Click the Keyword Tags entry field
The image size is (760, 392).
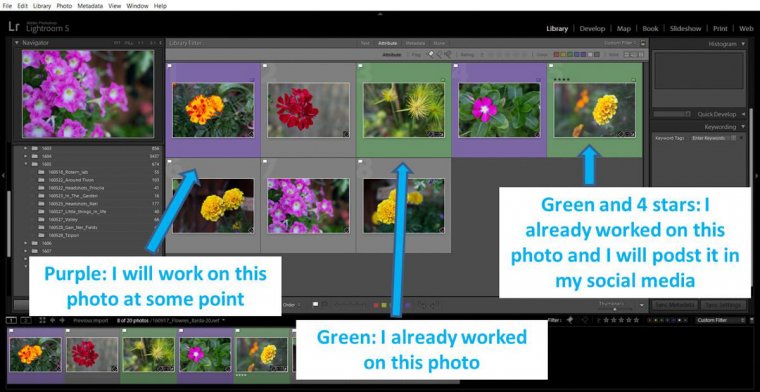709,138
